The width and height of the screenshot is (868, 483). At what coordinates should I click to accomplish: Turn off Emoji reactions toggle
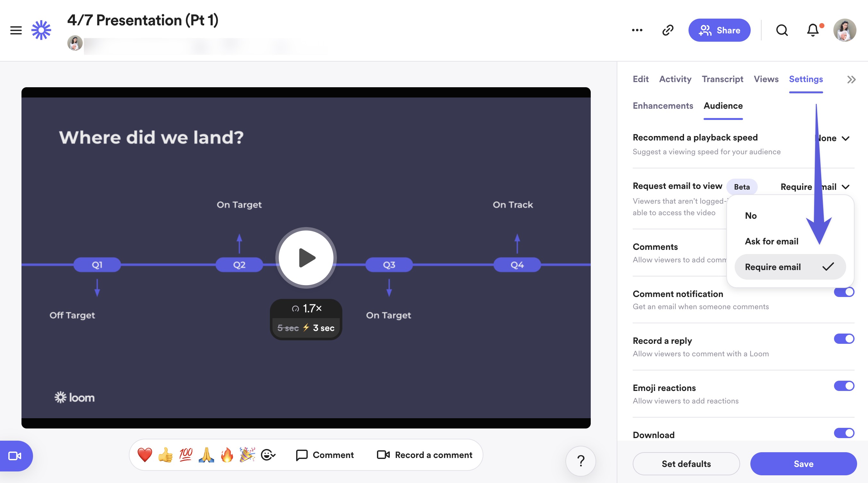[x=844, y=386]
